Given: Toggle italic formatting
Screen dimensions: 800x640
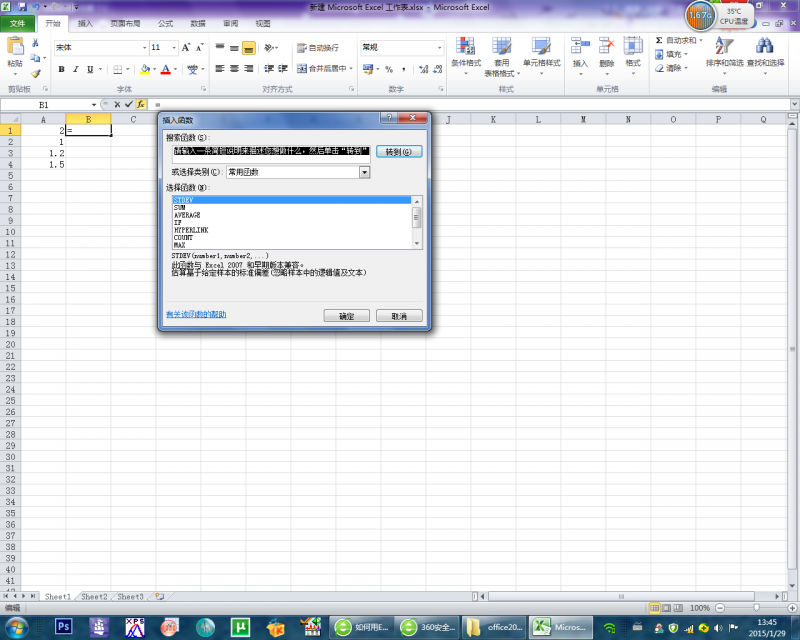Looking at the screenshot, I should [x=76, y=69].
